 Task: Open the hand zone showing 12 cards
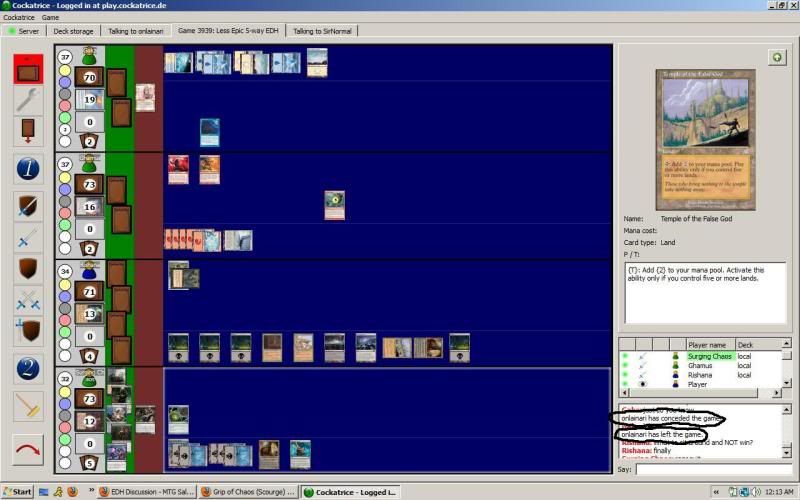(x=89, y=421)
